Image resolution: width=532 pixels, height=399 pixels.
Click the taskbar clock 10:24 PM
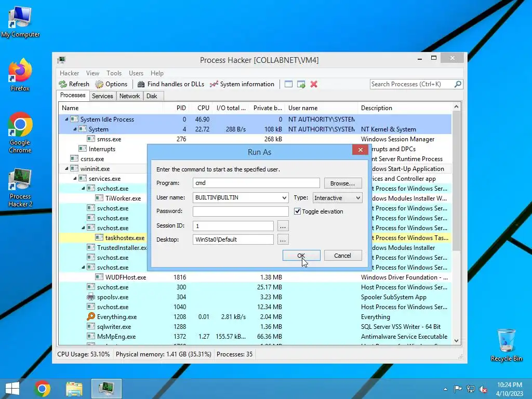tap(509, 385)
